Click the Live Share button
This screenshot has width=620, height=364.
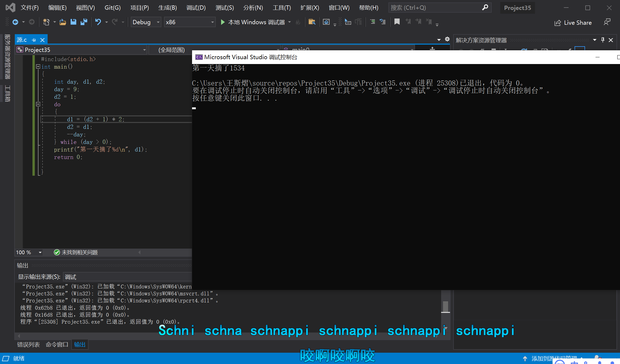pos(573,23)
